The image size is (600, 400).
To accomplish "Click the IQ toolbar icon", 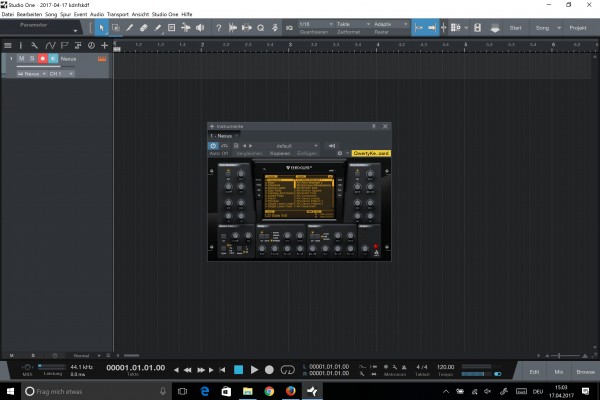I will tap(289, 28).
